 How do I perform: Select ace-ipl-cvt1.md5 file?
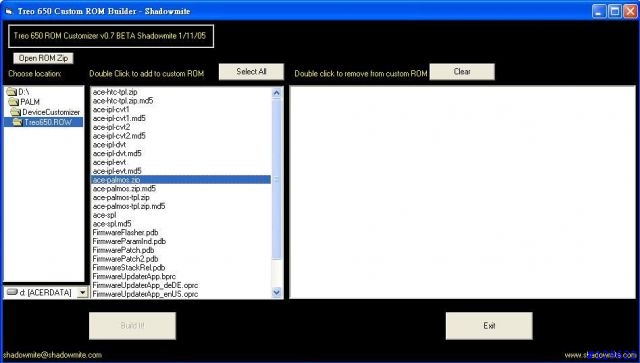(119, 118)
